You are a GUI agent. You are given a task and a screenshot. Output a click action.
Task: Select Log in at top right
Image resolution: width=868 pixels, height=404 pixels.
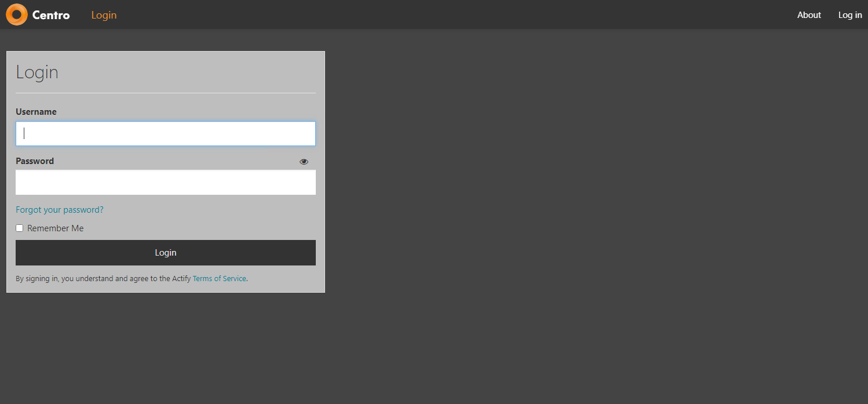click(x=850, y=15)
